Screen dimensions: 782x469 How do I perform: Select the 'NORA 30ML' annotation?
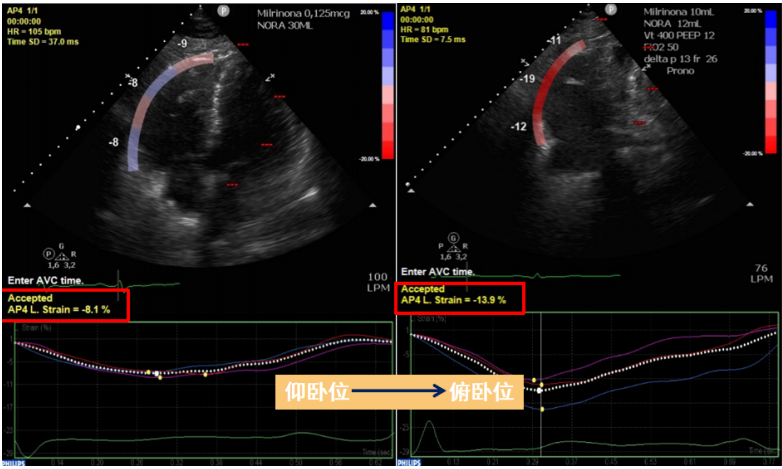click(285, 25)
